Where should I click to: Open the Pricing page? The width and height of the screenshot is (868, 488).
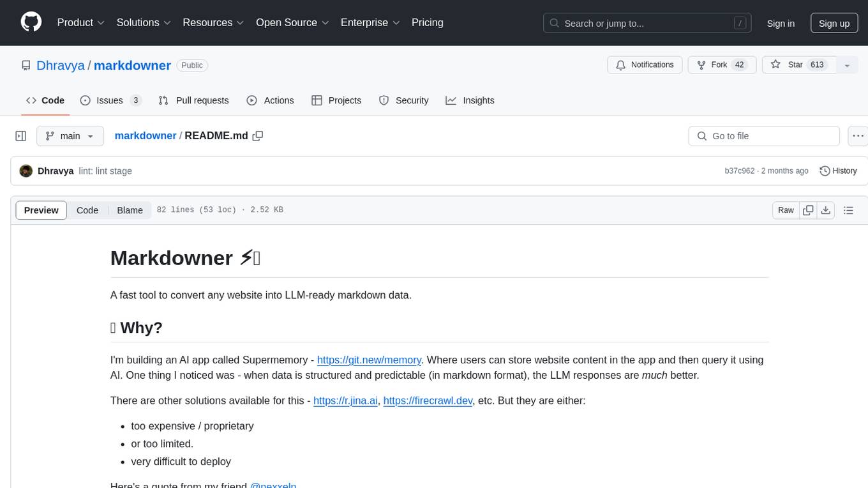coord(428,22)
